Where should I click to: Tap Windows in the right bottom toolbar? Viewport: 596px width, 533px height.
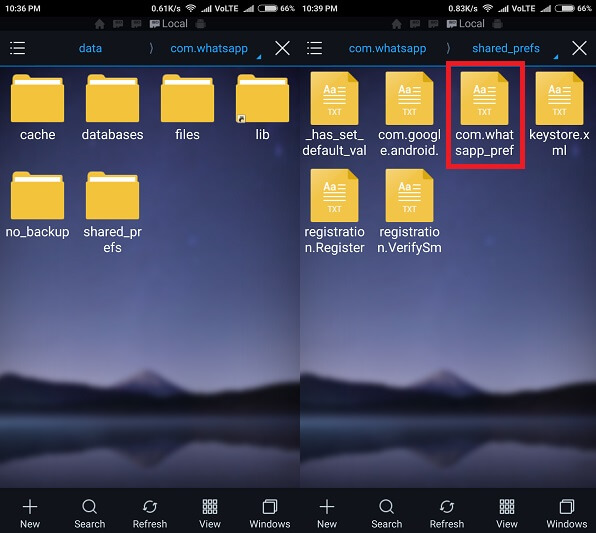[x=567, y=514]
